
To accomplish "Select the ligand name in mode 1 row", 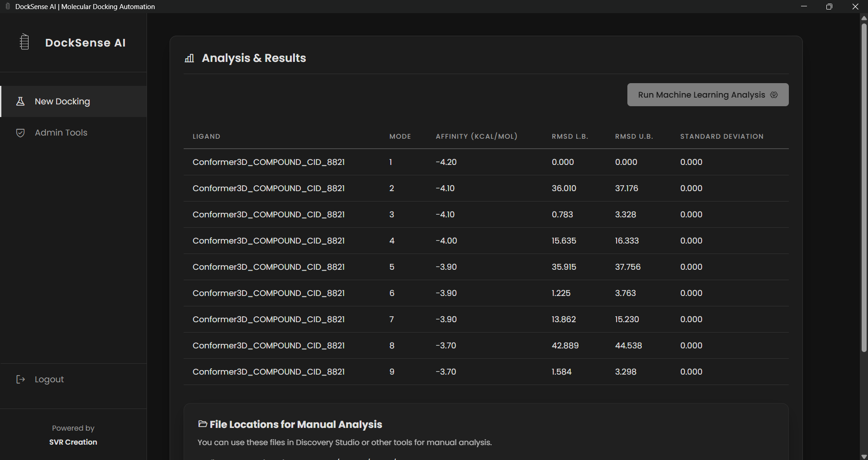I will click(269, 162).
